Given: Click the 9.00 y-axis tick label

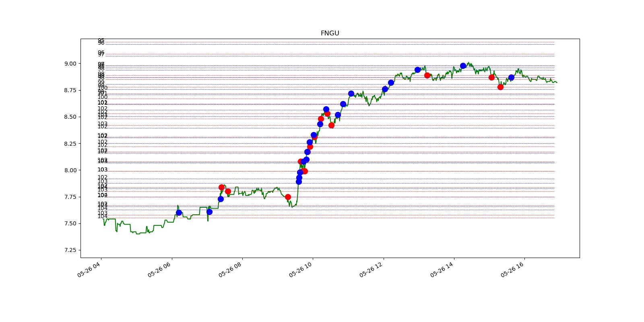Looking at the screenshot, I should [x=70, y=64].
